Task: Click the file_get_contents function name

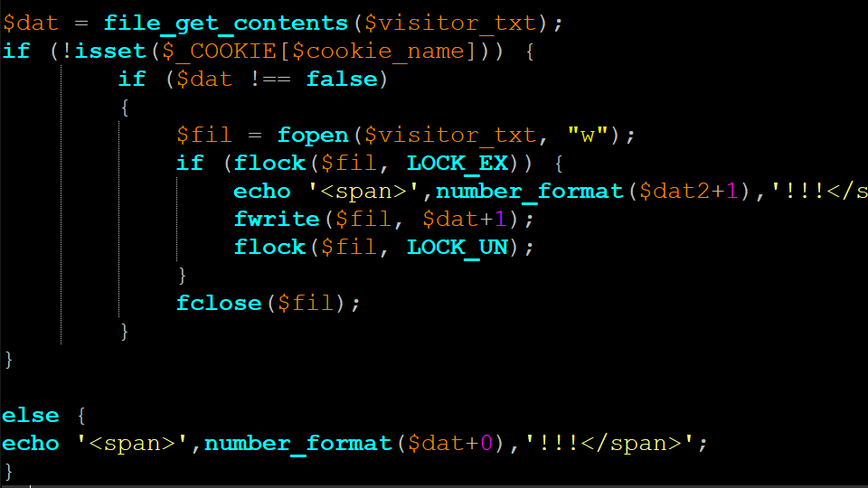Action: click(x=226, y=23)
